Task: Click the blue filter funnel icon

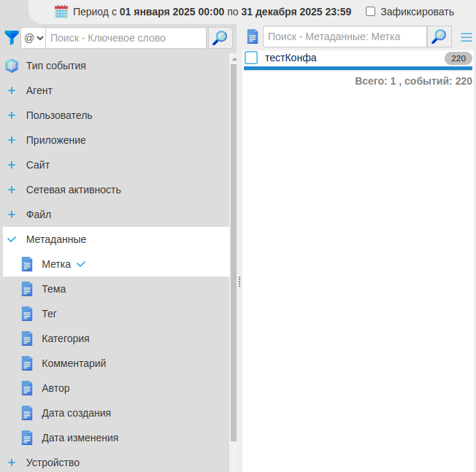Action: point(11,38)
